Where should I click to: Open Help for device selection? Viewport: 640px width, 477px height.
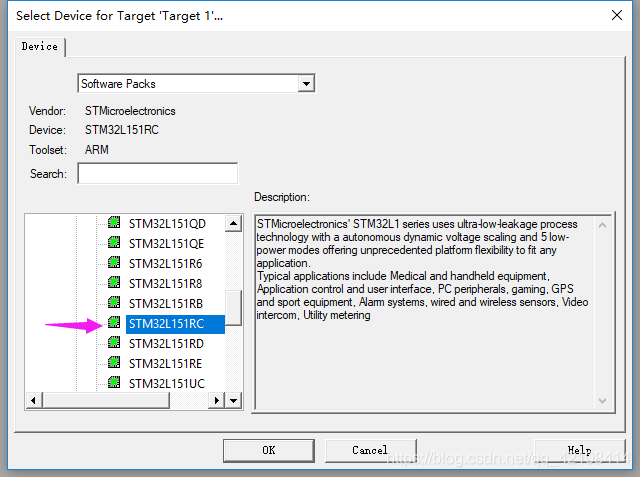(x=580, y=450)
